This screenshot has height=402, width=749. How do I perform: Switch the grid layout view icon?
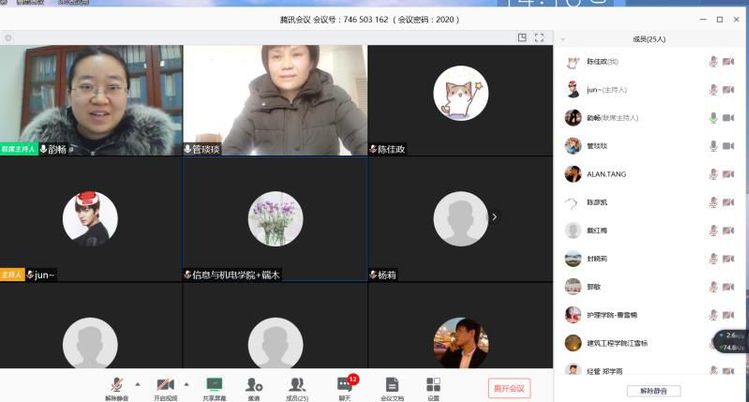[522, 38]
